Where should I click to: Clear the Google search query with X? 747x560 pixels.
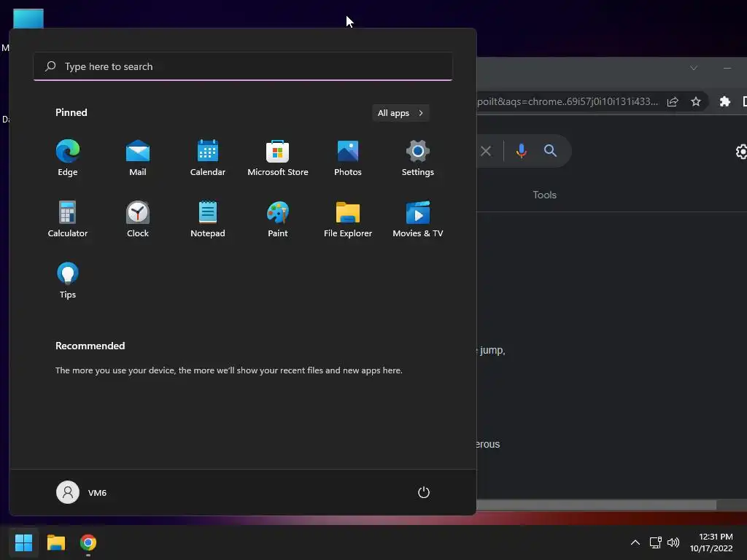point(486,151)
